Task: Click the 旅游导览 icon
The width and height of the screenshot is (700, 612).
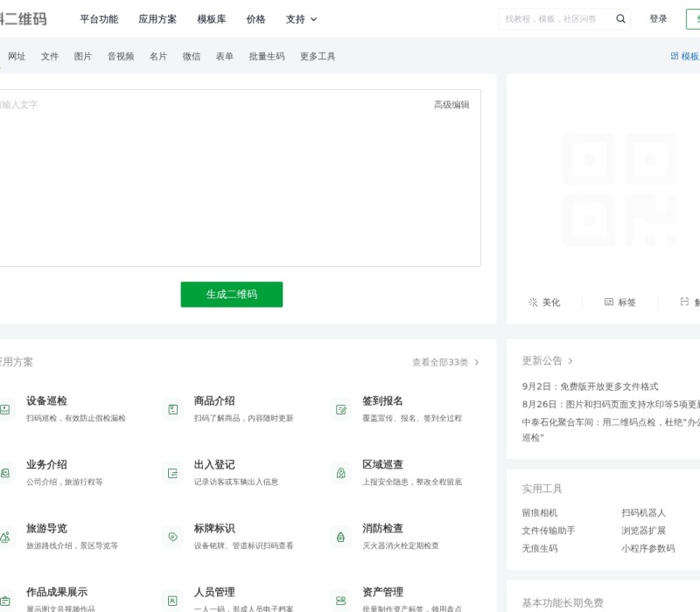Action: (5, 537)
